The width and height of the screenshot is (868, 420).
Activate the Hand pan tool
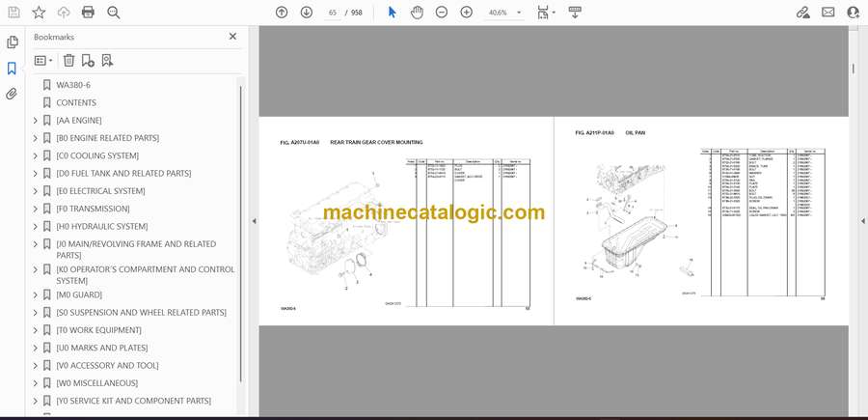(417, 13)
